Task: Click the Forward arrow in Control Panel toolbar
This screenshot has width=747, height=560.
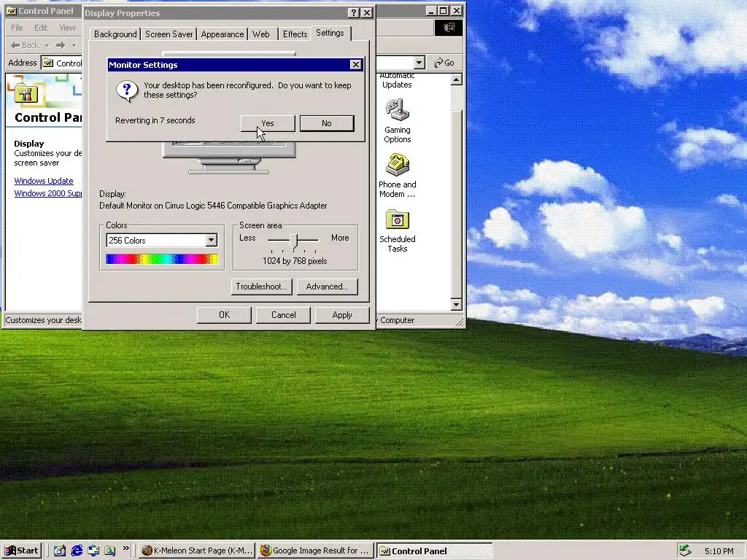Action: [x=61, y=46]
